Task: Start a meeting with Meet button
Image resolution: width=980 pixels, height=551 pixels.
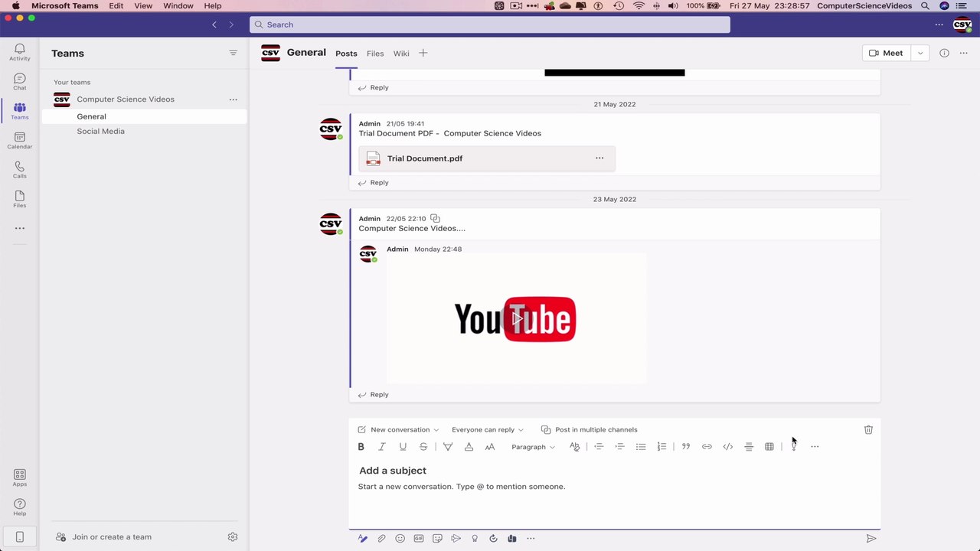Action: 887,54
